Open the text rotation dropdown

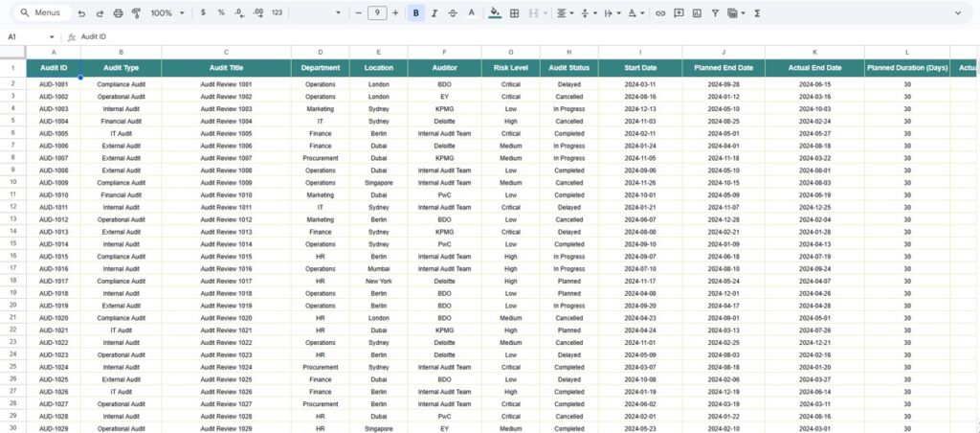(x=636, y=13)
